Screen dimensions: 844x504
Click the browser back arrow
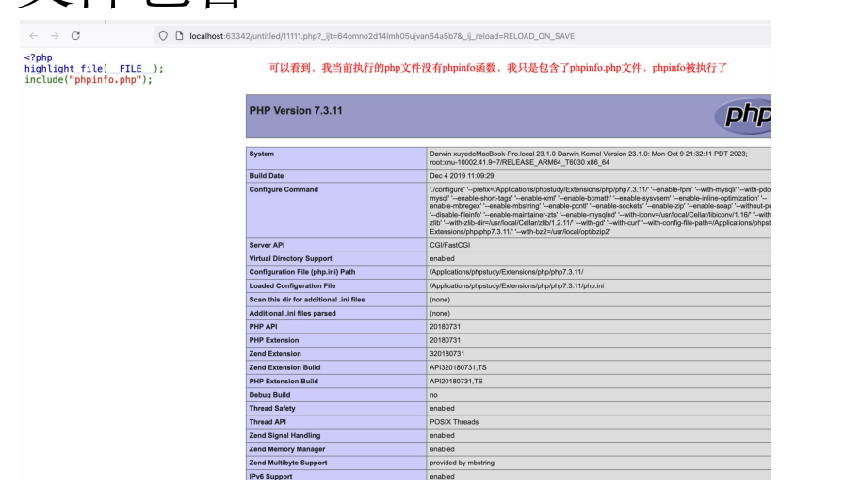pyautogui.click(x=34, y=36)
